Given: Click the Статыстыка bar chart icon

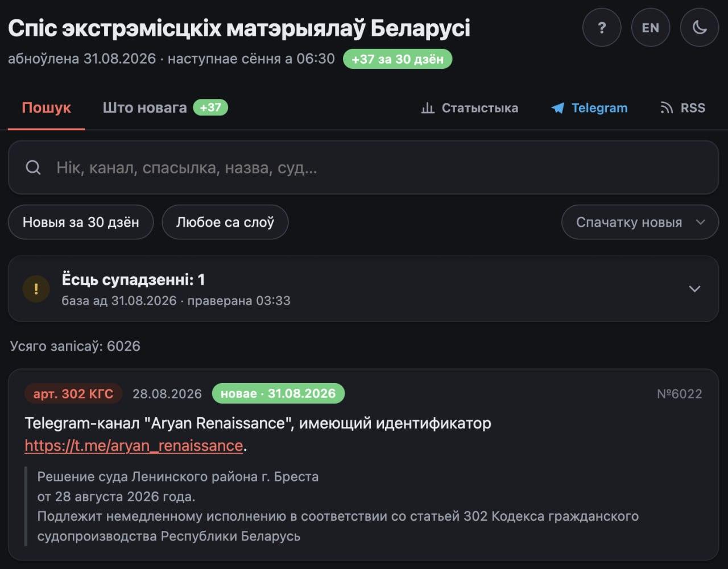Looking at the screenshot, I should (x=428, y=108).
